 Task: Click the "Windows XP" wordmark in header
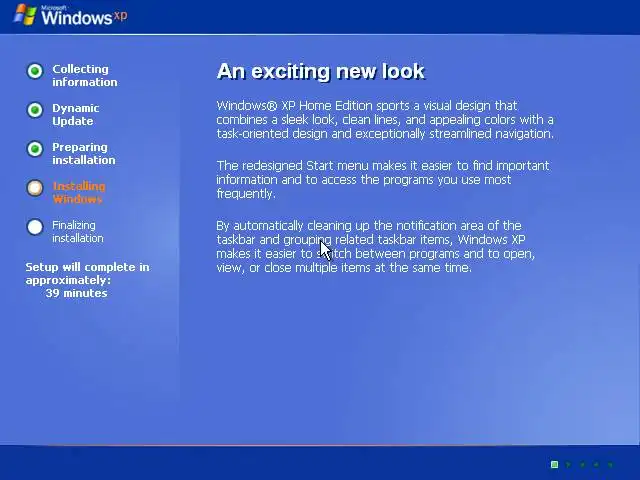pyautogui.click(x=84, y=17)
